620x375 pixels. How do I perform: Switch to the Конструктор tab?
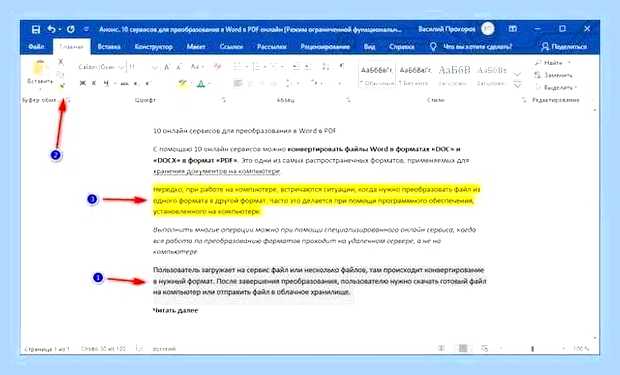154,47
